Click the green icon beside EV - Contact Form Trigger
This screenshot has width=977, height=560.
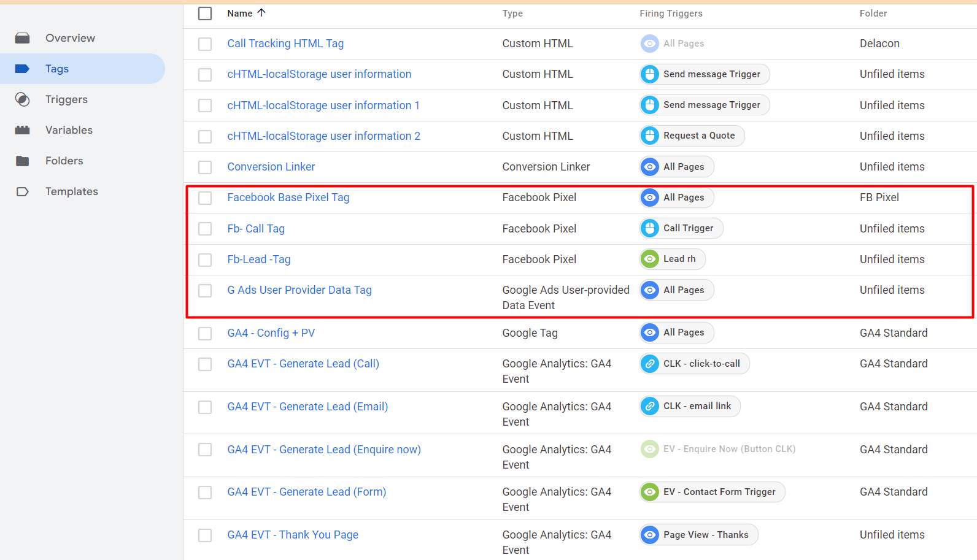tap(650, 492)
